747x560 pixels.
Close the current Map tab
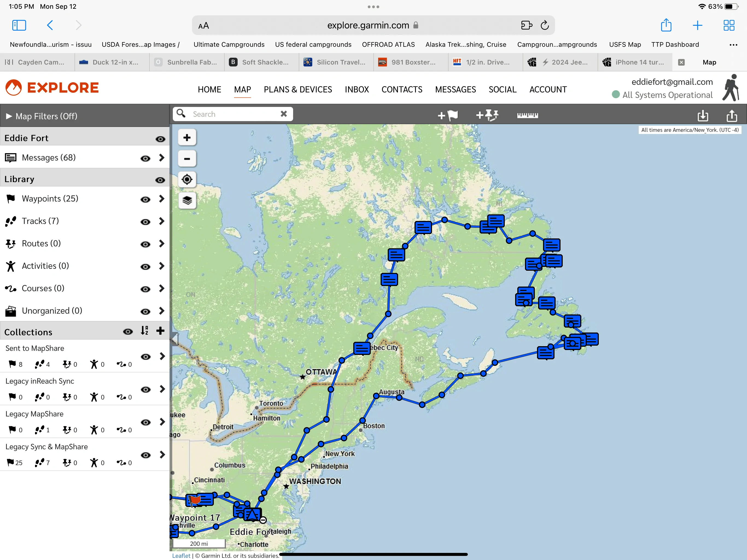tap(681, 62)
